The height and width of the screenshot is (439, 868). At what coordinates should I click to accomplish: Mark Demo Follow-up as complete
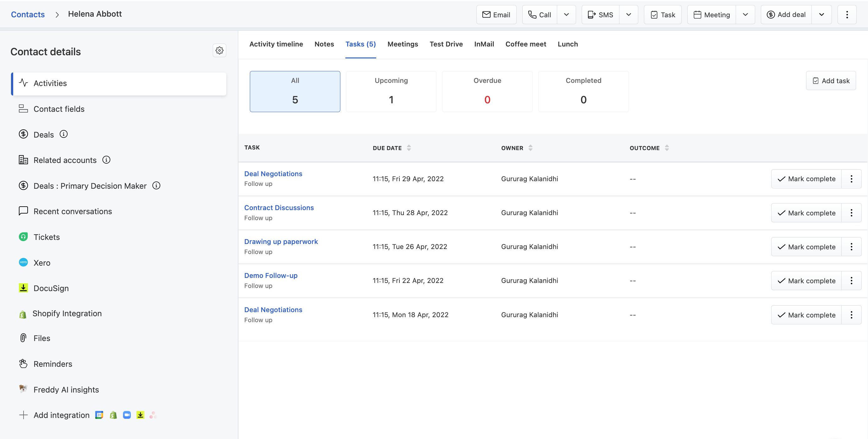coord(806,280)
